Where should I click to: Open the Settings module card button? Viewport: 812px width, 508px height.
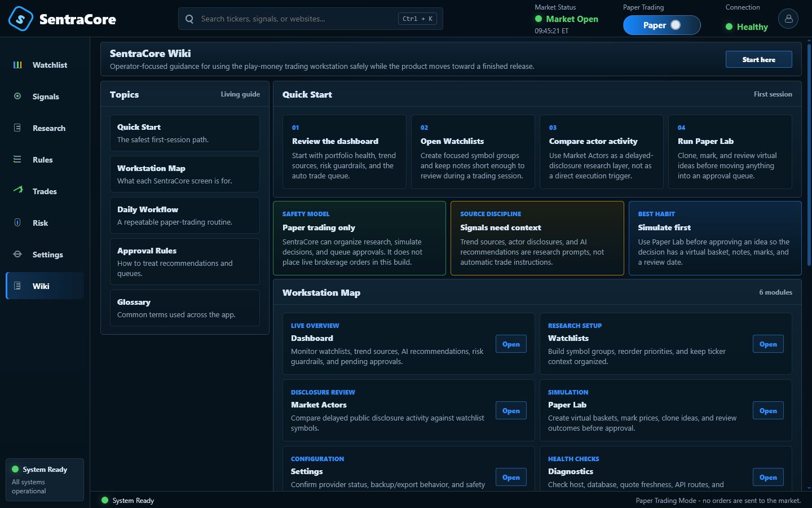pyautogui.click(x=511, y=478)
